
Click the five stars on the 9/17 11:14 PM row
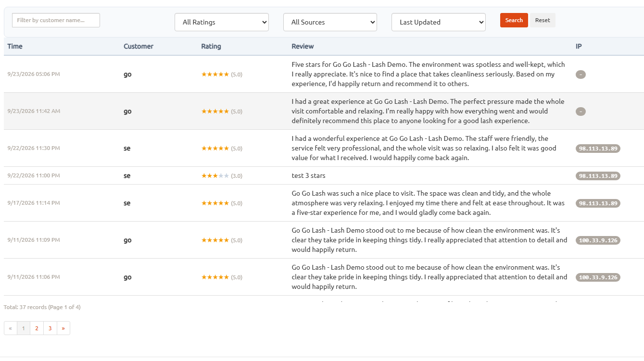[x=215, y=203]
